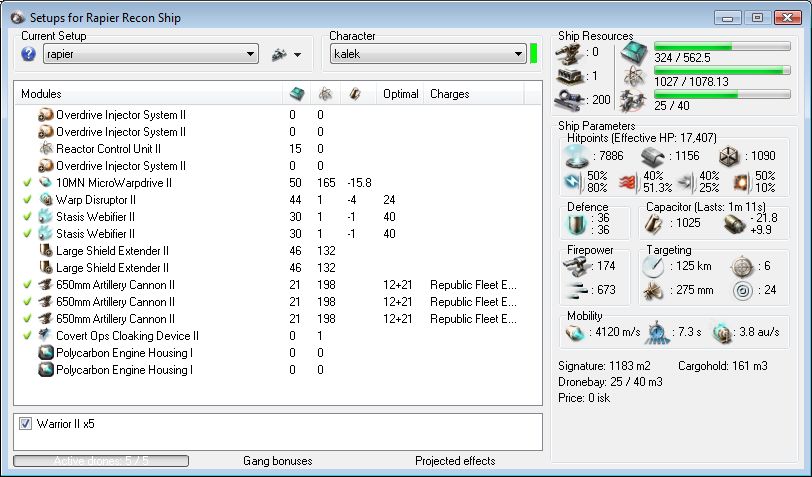Click the thermal resistance flame icon
Image resolution: width=812 pixels, height=477 pixels.
point(629,182)
